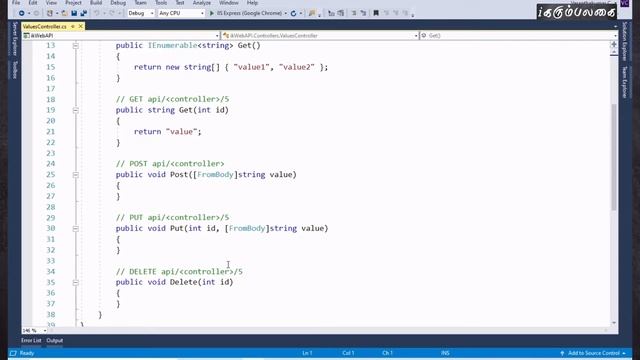This screenshot has width=640, height=360.
Task: Click the scroll down arrow of editor scrollbar
Action: [614, 322]
